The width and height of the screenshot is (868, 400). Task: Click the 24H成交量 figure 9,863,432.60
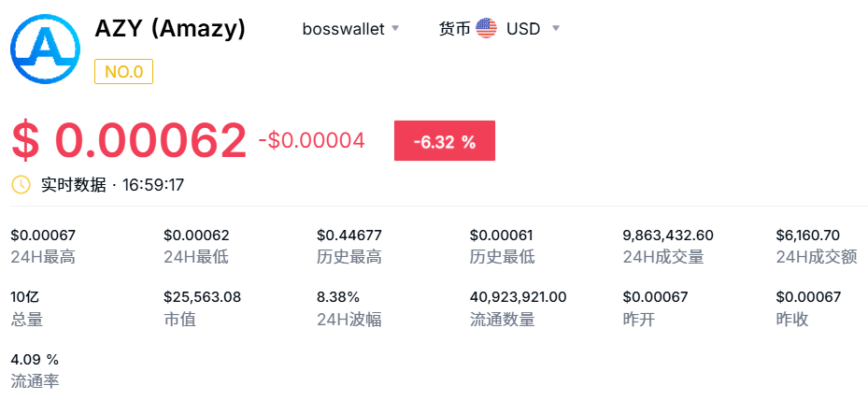668,236
